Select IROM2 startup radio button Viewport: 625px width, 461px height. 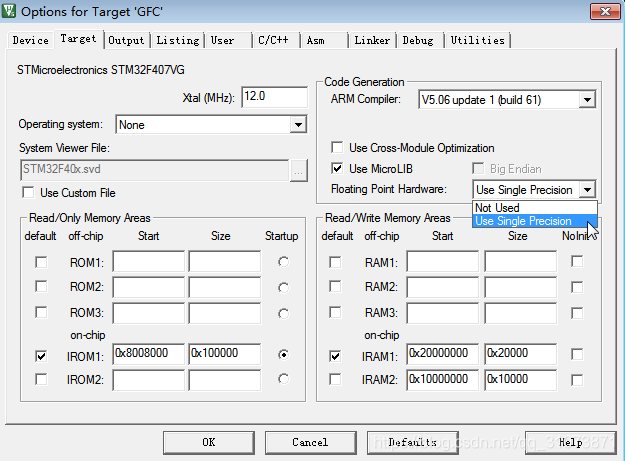(x=283, y=379)
